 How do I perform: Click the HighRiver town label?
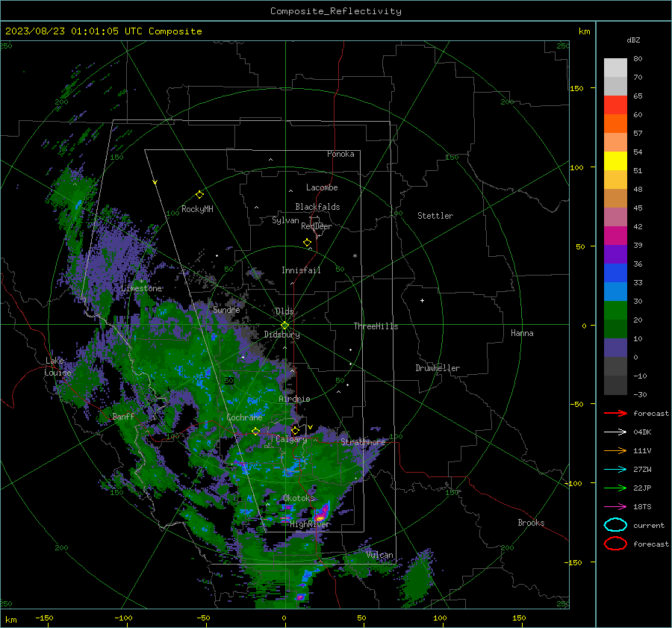tap(309, 524)
